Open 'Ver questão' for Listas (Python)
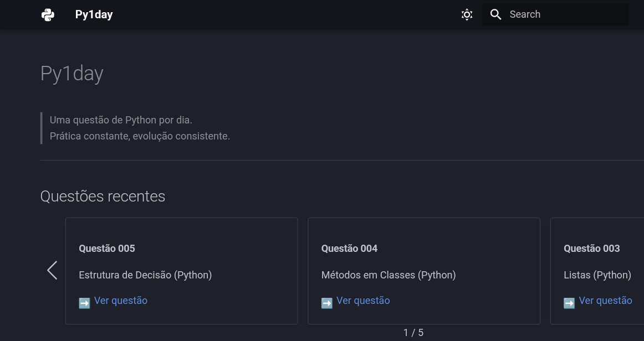644x341 pixels. [x=605, y=300]
